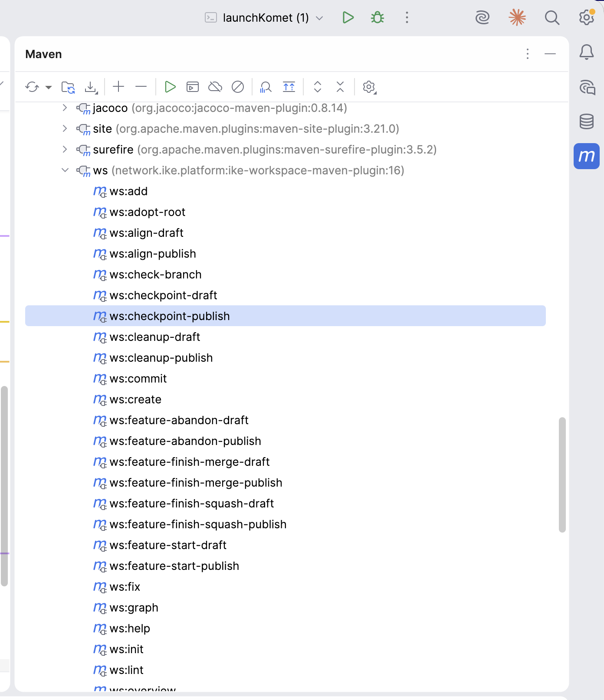
Task: Click the left editor pane scrollbar
Action: coord(4,486)
